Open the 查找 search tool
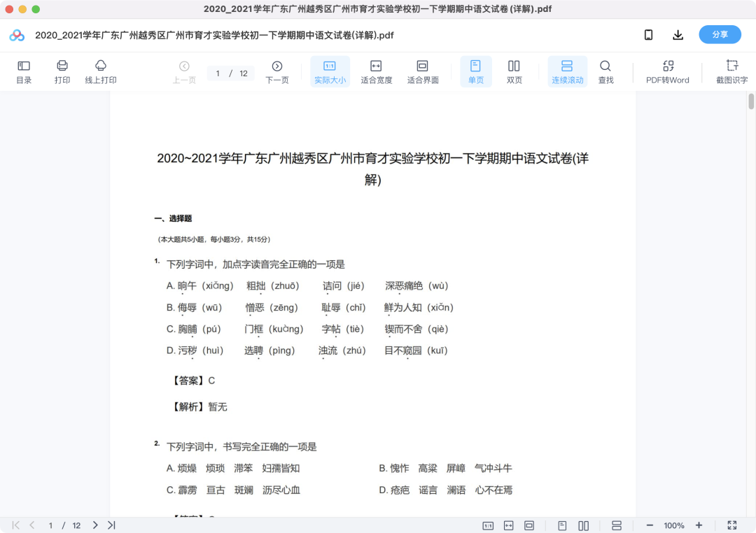The image size is (756, 533). coord(605,72)
